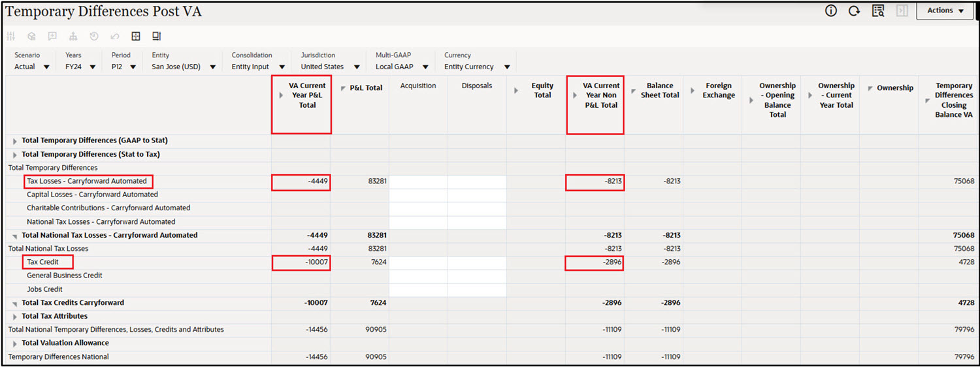The width and height of the screenshot is (980, 367).
Task: Click the change-history clock icon
Action: (94, 37)
